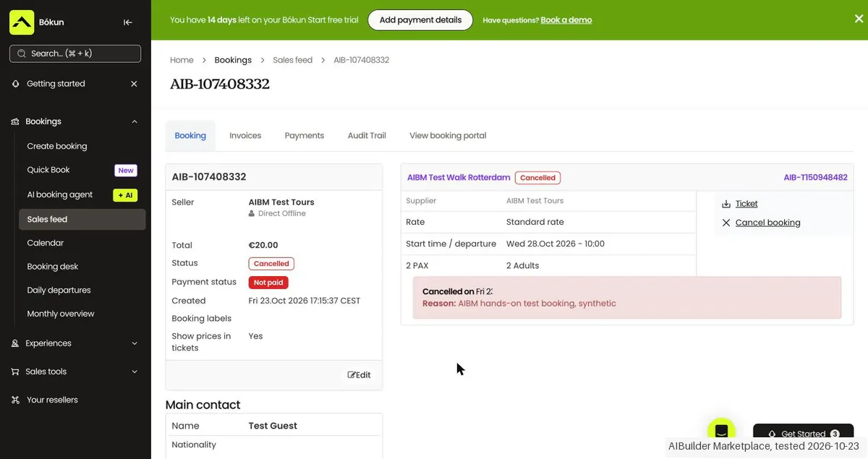Click the Bókun logo icon
The width and height of the screenshot is (868, 459).
[22, 22]
